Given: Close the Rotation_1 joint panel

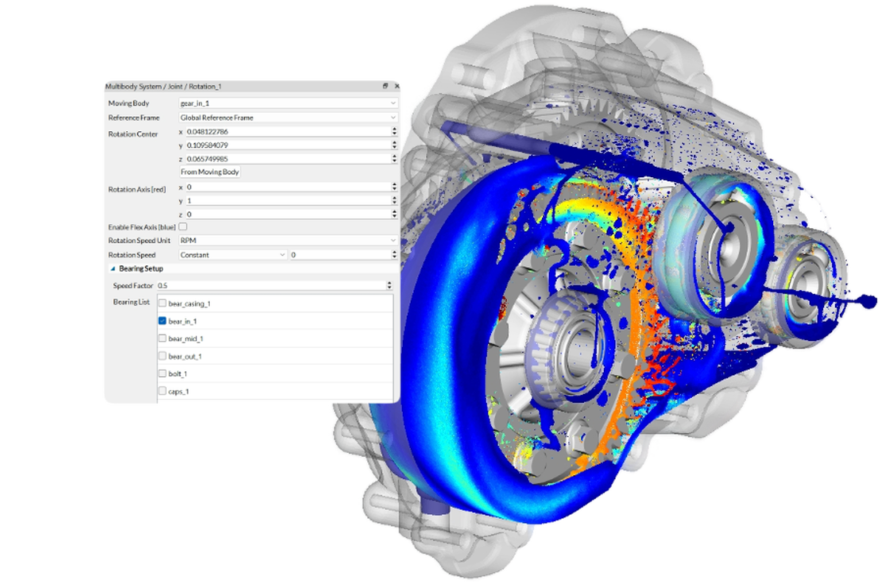Looking at the screenshot, I should click(395, 86).
